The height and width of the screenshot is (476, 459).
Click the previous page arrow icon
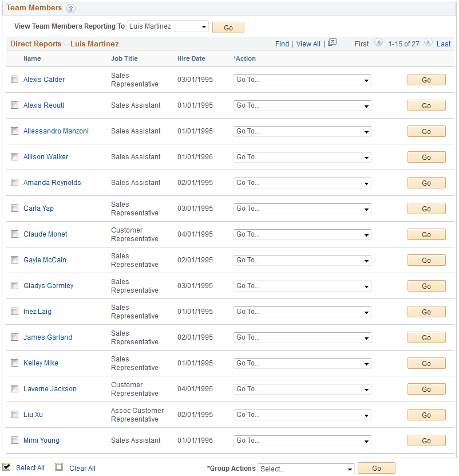(379, 43)
